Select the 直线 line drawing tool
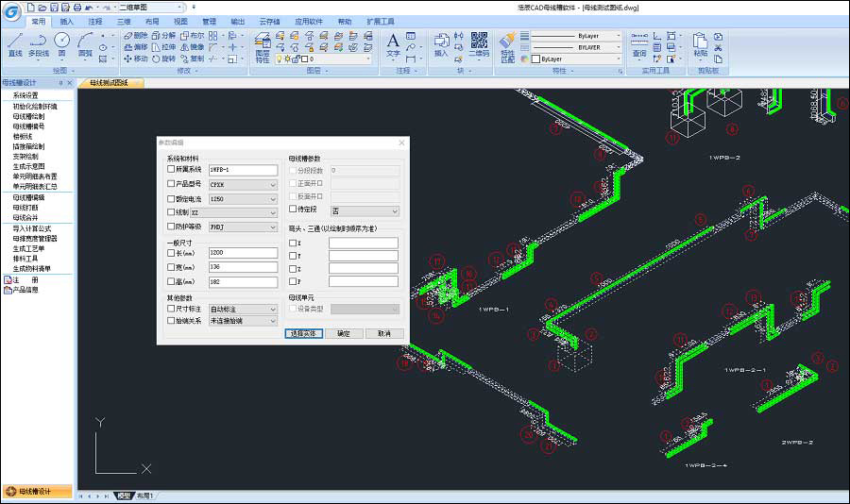Viewport: 850px width, 504px height. (15, 43)
